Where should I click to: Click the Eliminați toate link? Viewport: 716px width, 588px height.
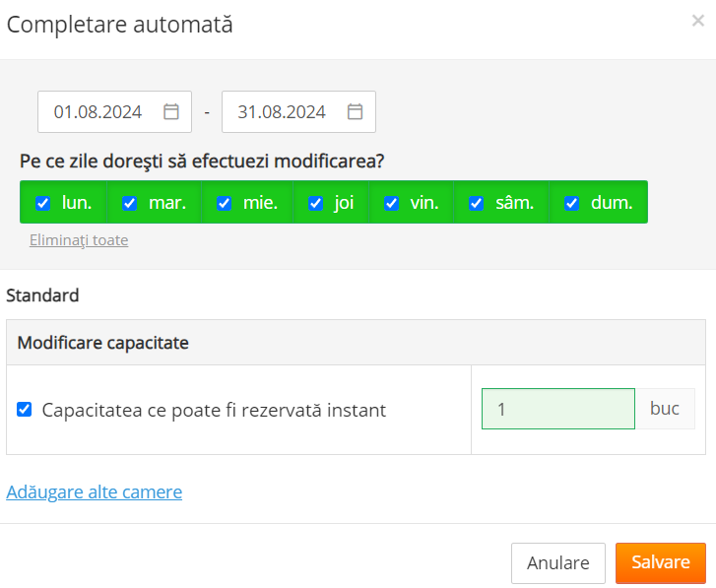point(79,240)
